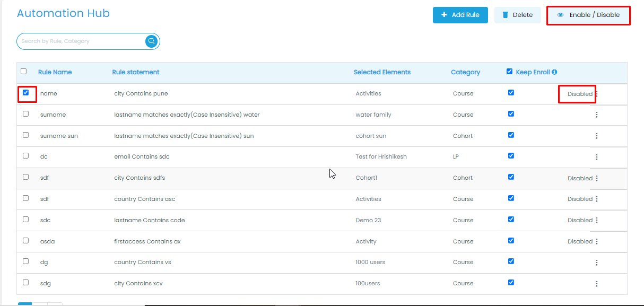Tick the select-all checkbox in header
This screenshot has height=306, width=644.
[x=23, y=72]
